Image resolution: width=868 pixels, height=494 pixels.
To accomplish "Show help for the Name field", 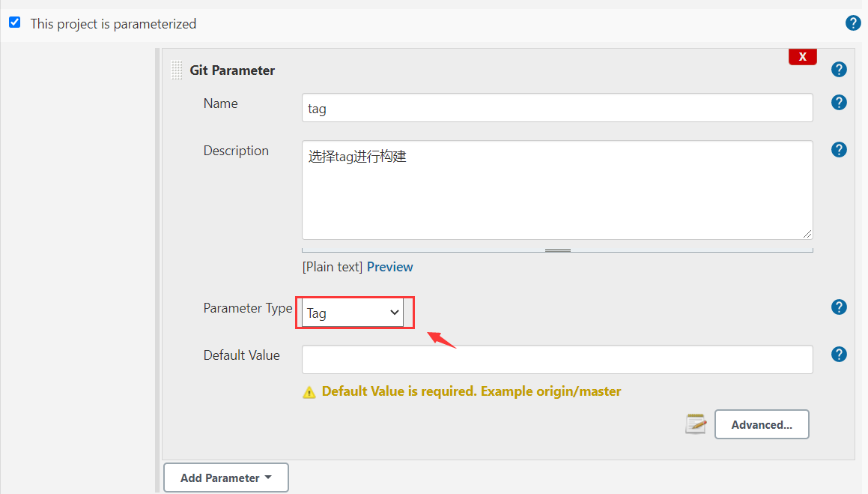I will 839,103.
